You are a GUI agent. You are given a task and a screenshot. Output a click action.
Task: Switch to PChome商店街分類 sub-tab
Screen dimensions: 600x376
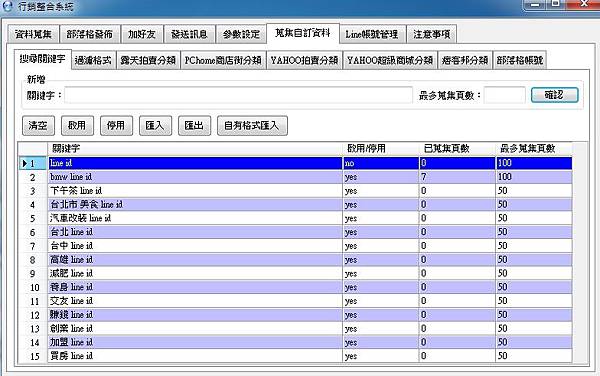[x=223, y=60]
